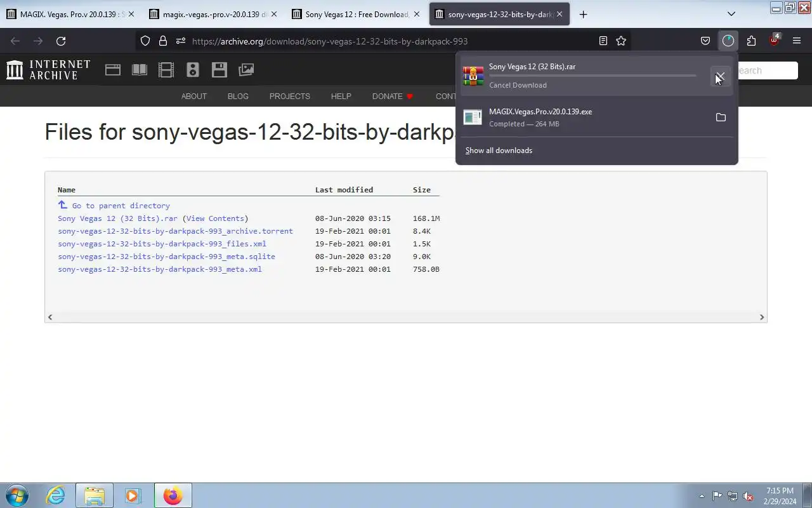Click the horizontal scrollbar left arrow
Viewport: 812px width, 508px height.
click(x=50, y=317)
